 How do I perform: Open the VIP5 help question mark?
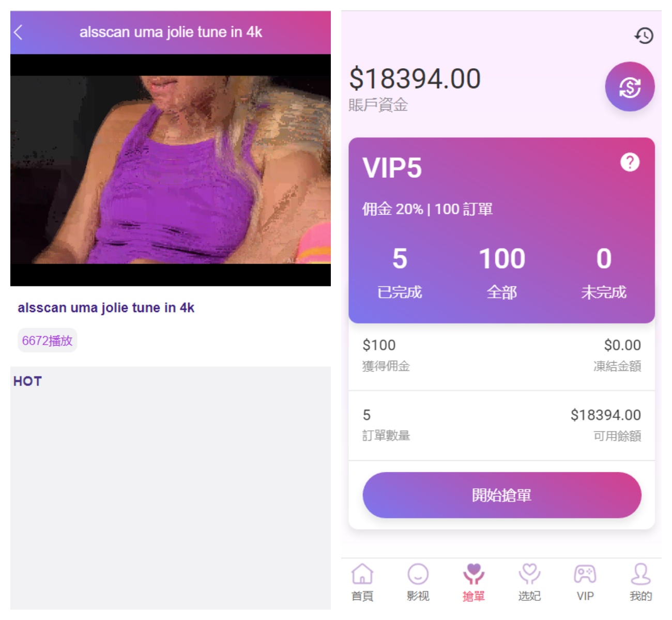(630, 162)
